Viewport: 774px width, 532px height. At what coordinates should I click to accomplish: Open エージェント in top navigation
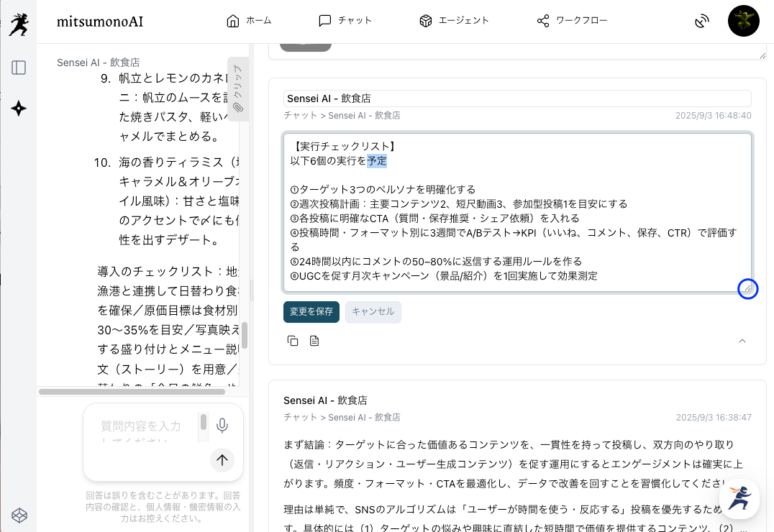click(x=454, y=21)
